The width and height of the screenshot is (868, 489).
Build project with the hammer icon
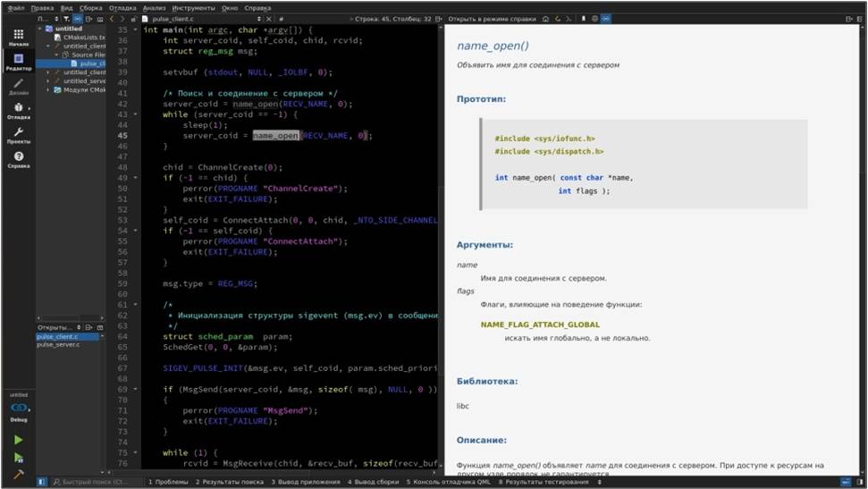click(18, 474)
